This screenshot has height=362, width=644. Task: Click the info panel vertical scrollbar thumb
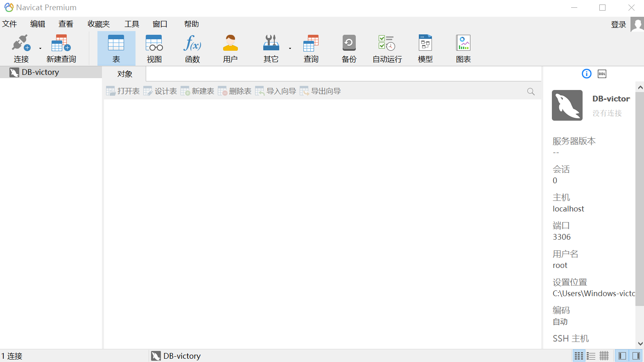[640, 199]
